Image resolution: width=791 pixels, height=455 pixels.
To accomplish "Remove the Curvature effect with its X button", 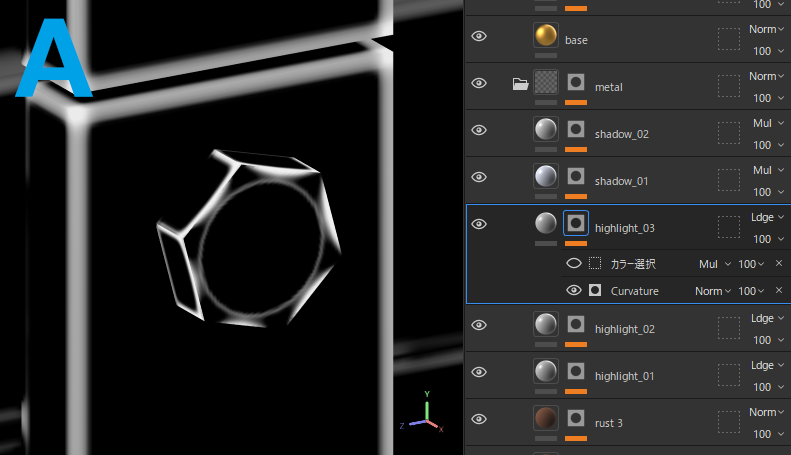I will point(779,291).
